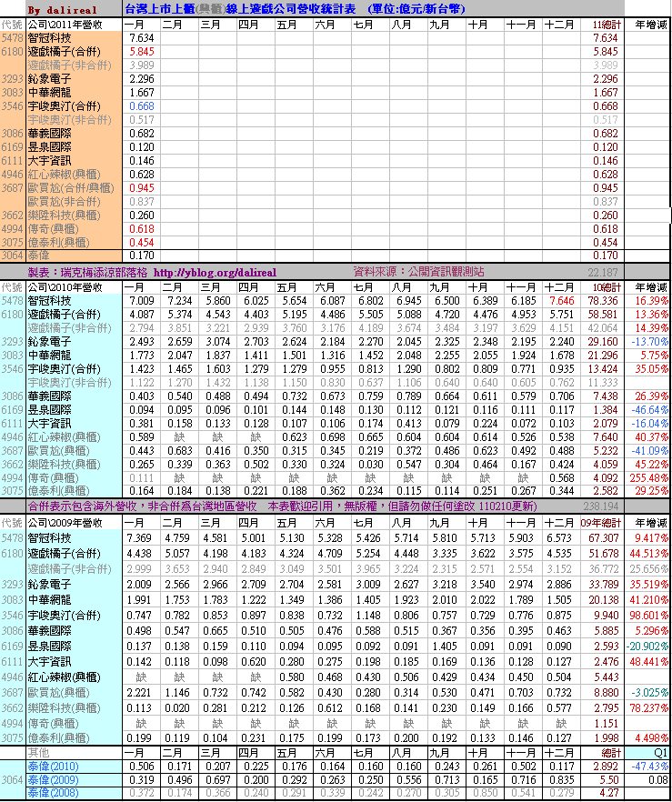Image resolution: width=672 pixels, height=802 pixels.
Task: Select red 7.646 for 智冠科技 December 2010
Action: pyautogui.click(x=562, y=301)
